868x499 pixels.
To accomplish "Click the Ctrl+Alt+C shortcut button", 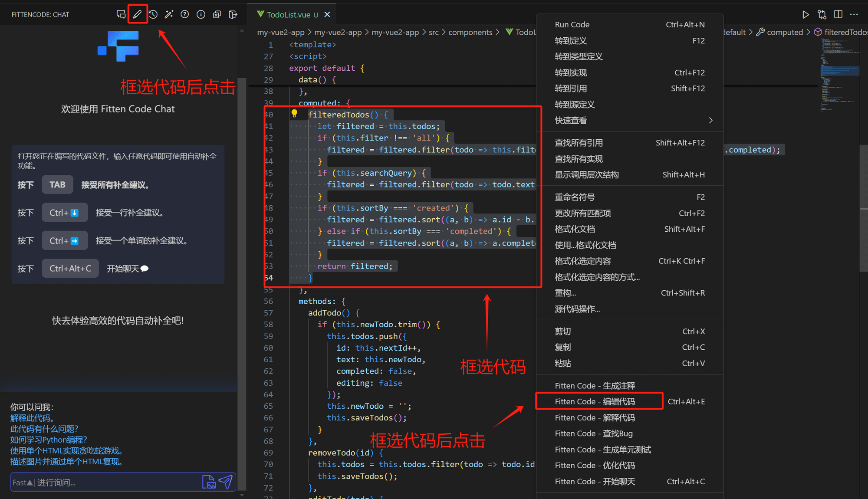I will (70, 269).
